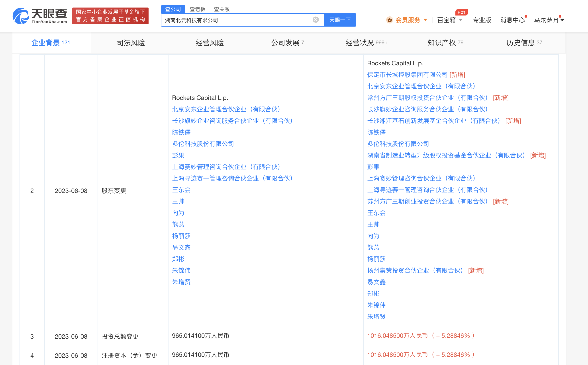The height and width of the screenshot is (365, 588).
Task: Expand the 会员服务 dropdown arrow
Action: (x=425, y=20)
